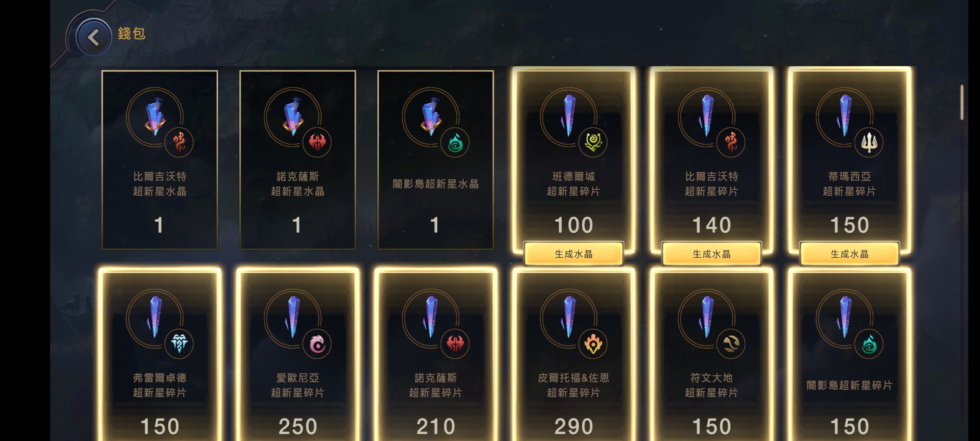Select the Shadow Isles supernova crystal card
The image size is (980, 441).
[x=436, y=160]
